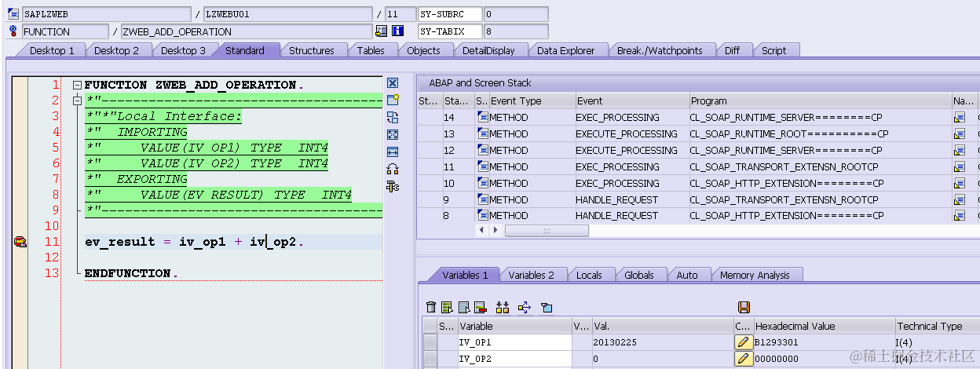Image resolution: width=980 pixels, height=369 pixels.
Task: Switch to the Objects tab
Action: [x=423, y=50]
